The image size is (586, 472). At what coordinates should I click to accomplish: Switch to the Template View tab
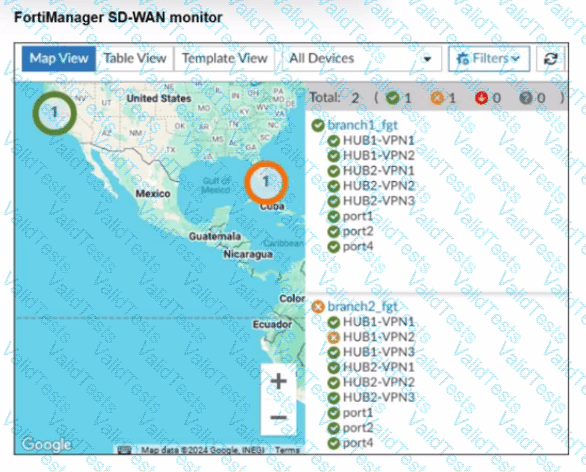coord(225,59)
